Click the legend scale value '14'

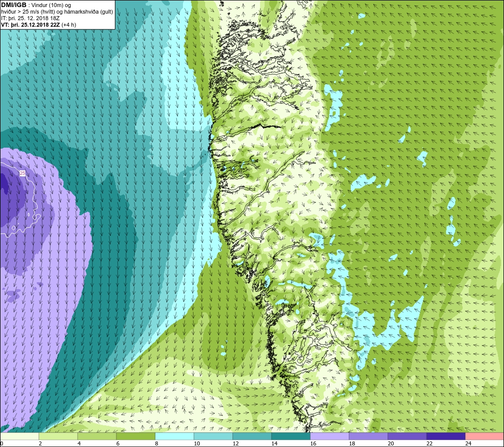[x=274, y=443]
